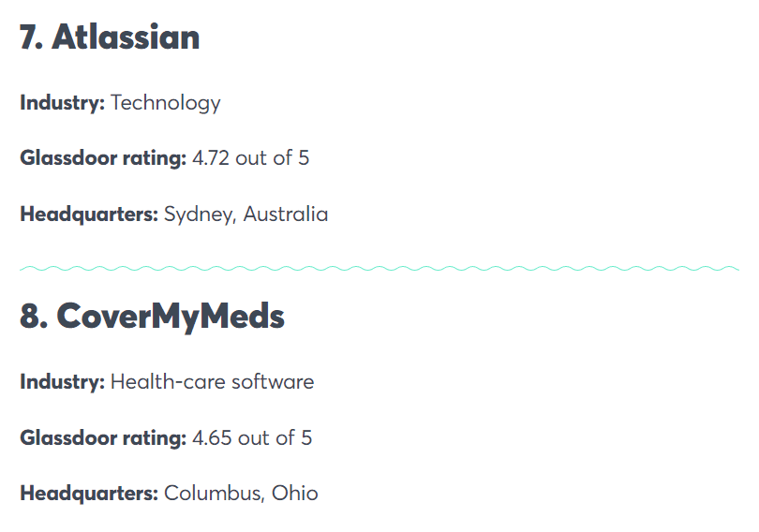Click Glassdoor rating label under CoverMyMeds
This screenshot has height=532, width=759.
click(x=103, y=437)
